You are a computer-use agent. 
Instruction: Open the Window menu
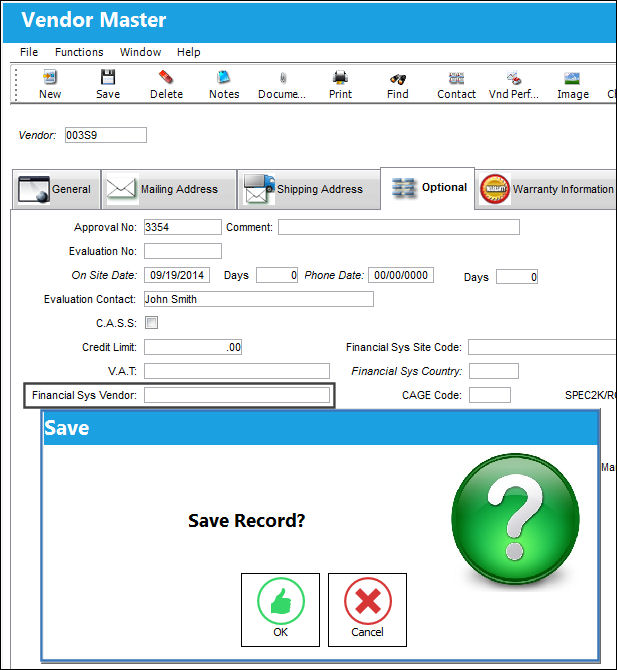coord(141,52)
